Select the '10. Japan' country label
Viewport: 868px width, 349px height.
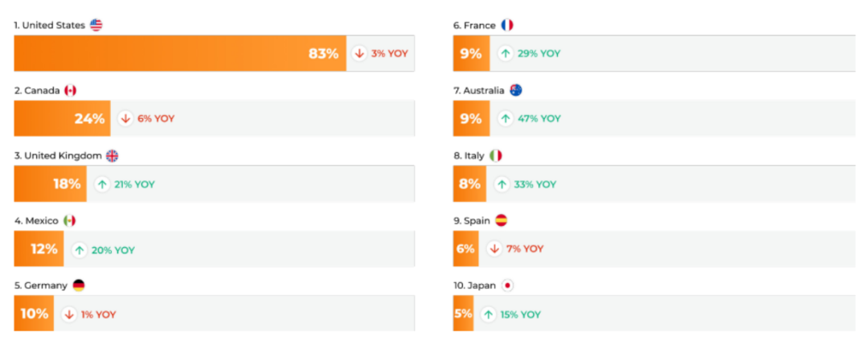click(475, 285)
